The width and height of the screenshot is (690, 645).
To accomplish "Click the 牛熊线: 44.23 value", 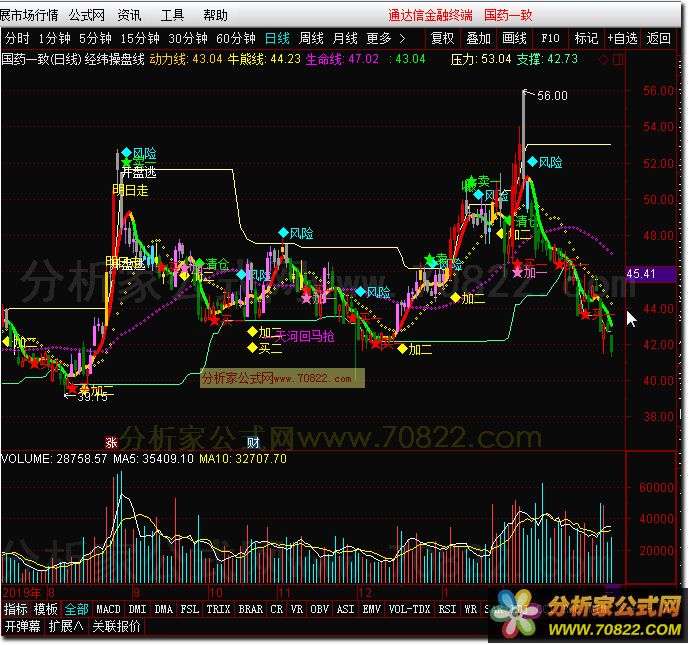I will coord(264,59).
